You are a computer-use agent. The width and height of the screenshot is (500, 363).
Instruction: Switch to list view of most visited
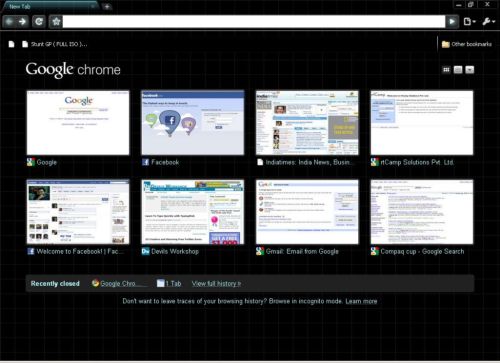(x=458, y=69)
